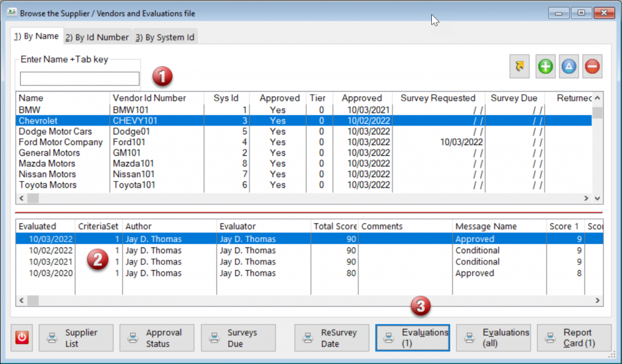Open Report Card (1)
The width and height of the screenshot is (622, 364).
pos(574,338)
